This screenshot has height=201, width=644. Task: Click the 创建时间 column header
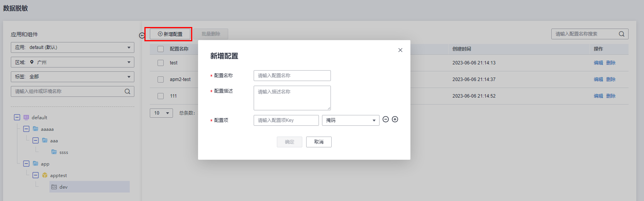462,49
